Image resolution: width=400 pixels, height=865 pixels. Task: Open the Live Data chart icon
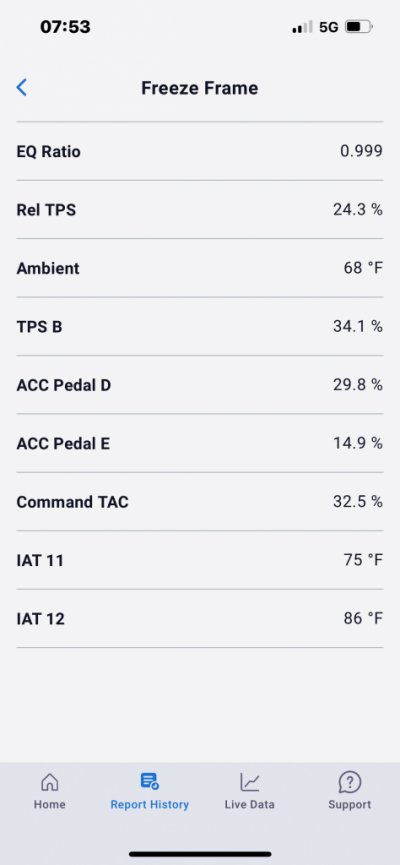(x=249, y=781)
